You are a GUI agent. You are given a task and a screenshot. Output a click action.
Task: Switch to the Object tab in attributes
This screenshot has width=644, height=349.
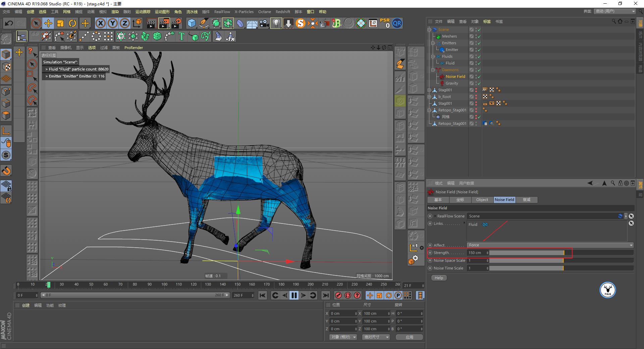coord(482,200)
